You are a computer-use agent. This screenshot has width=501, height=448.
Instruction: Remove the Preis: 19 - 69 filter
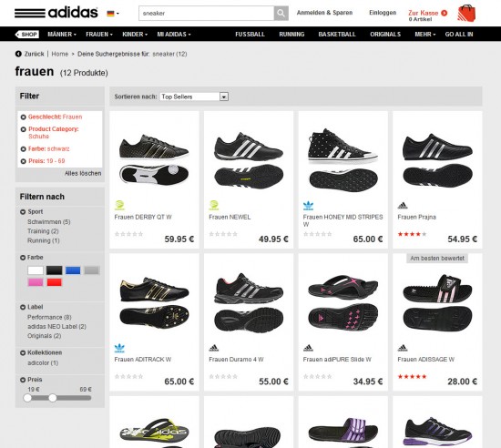pyautogui.click(x=23, y=161)
